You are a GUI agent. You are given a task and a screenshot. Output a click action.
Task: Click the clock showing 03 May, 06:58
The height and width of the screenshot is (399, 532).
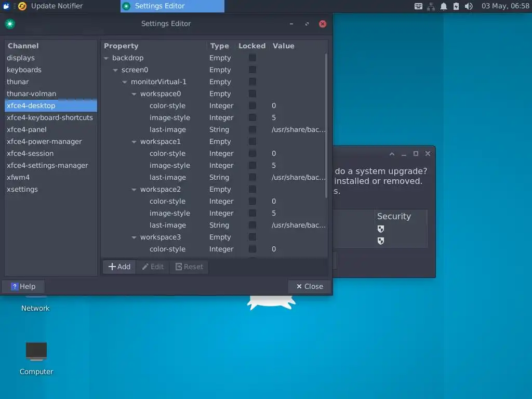click(505, 6)
